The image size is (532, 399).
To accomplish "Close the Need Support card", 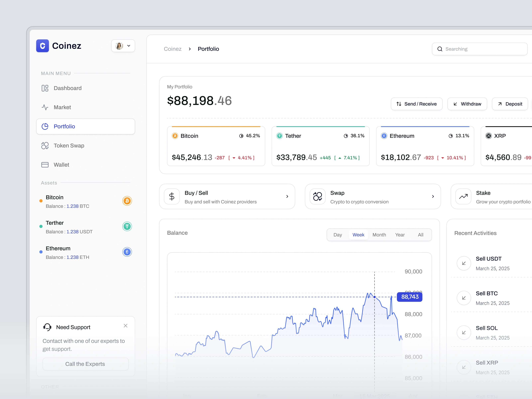I will click(126, 326).
